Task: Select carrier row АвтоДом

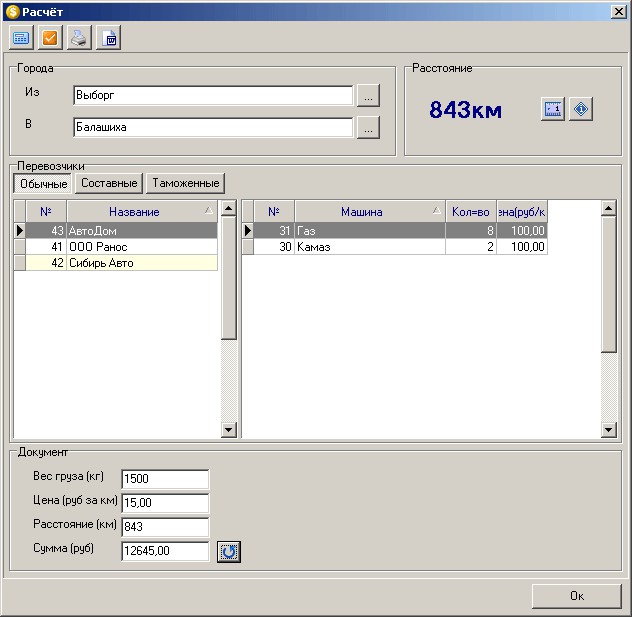Action: pyautogui.click(x=116, y=231)
